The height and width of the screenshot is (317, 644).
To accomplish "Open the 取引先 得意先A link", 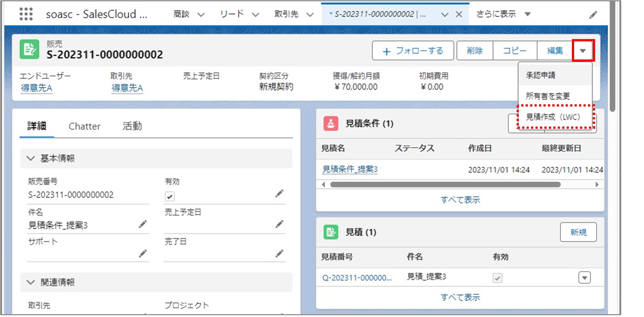I will point(127,88).
